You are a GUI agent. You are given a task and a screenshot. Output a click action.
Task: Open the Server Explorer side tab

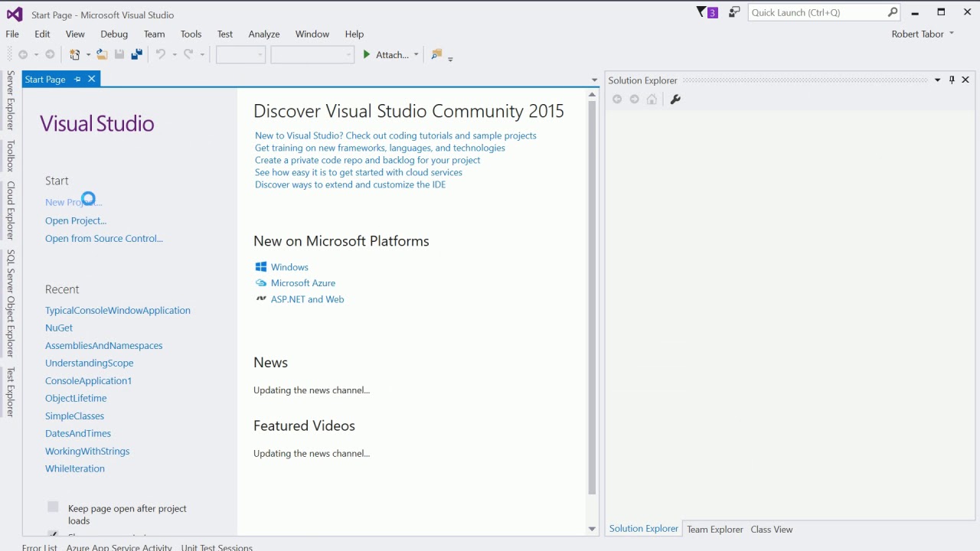pos(11,100)
